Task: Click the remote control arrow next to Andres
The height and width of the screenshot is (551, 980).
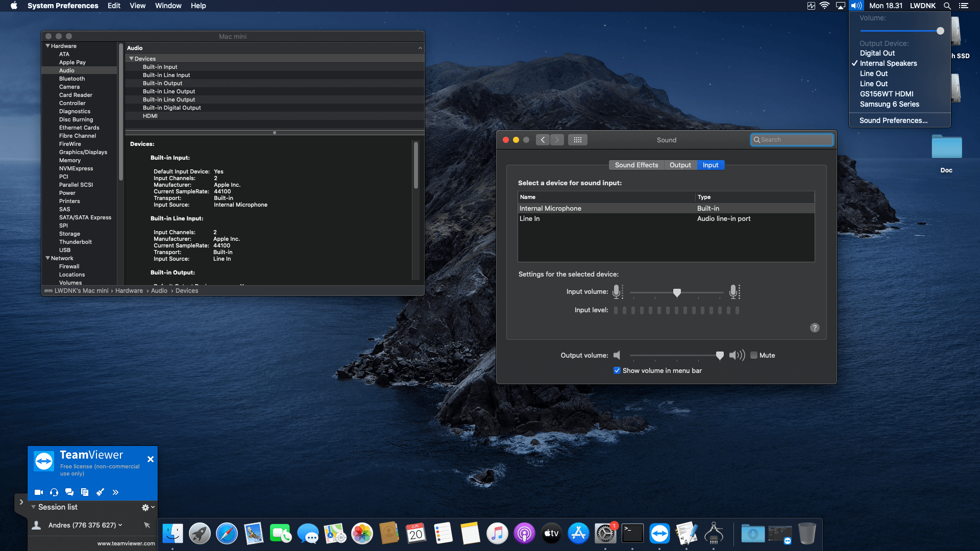Action: tap(147, 525)
